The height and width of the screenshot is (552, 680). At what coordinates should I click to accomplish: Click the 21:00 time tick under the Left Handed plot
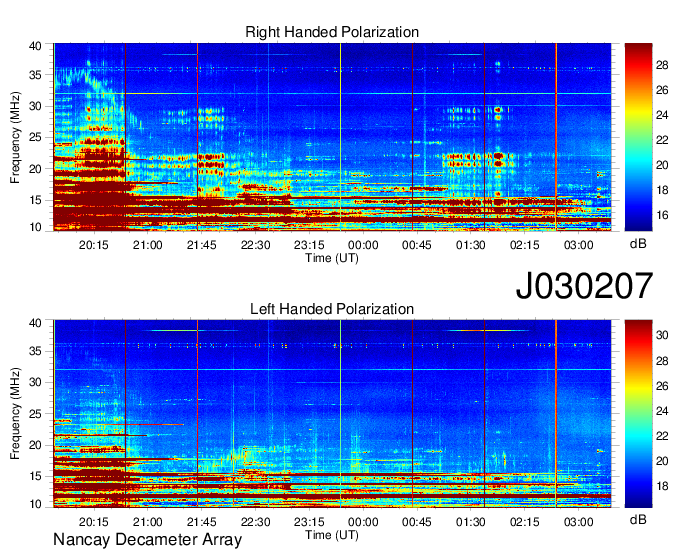(147, 522)
